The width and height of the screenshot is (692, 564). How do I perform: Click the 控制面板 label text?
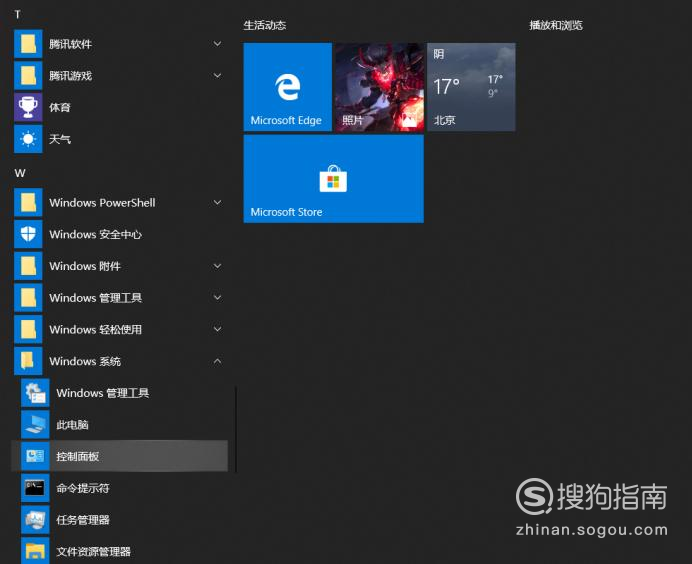point(78,456)
